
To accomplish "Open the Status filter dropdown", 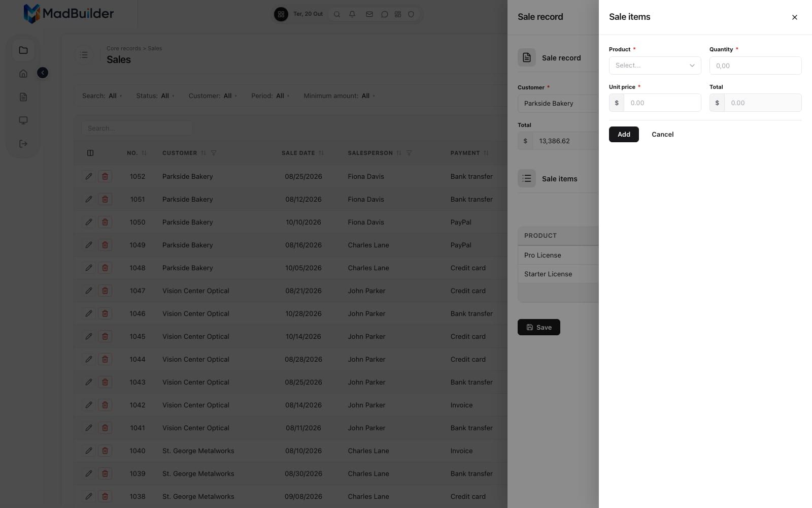I will [155, 96].
